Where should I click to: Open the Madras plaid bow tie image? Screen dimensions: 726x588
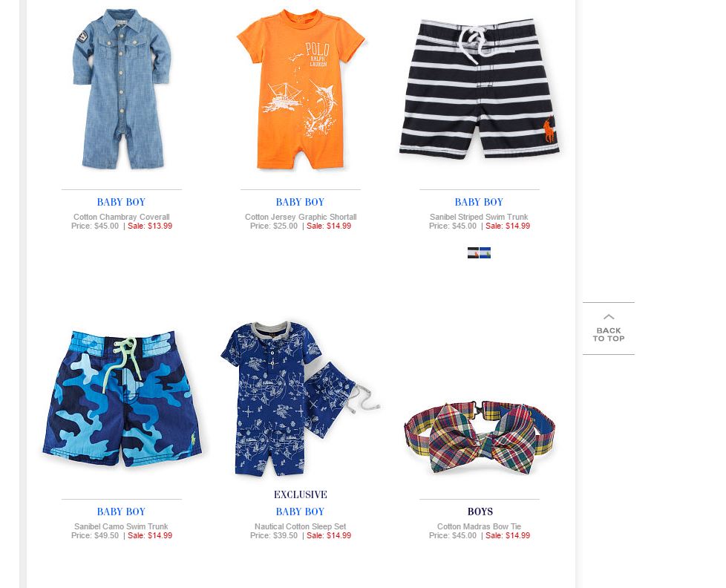tap(480, 437)
